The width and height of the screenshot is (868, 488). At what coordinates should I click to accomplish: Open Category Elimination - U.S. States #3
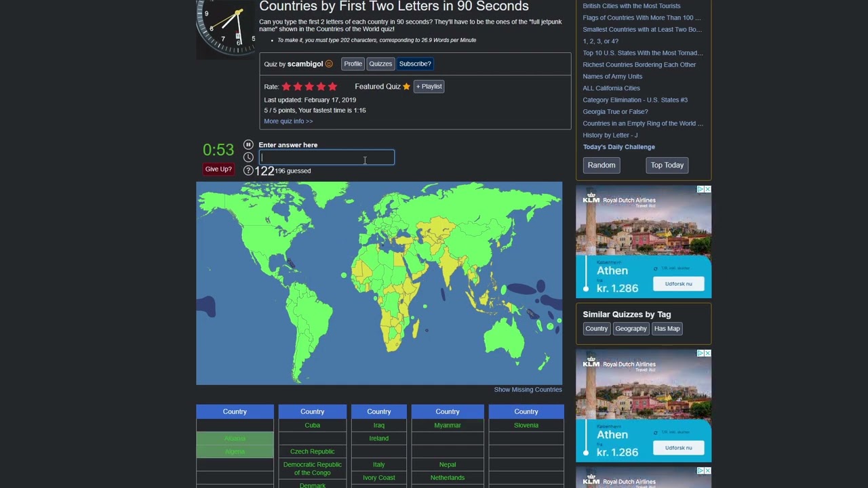tap(635, 100)
